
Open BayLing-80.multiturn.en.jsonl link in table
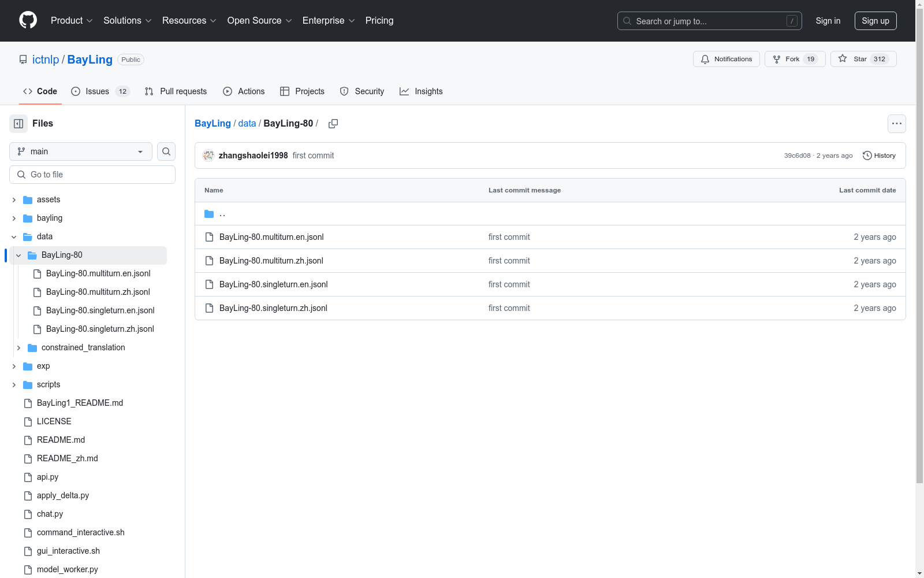[271, 237]
